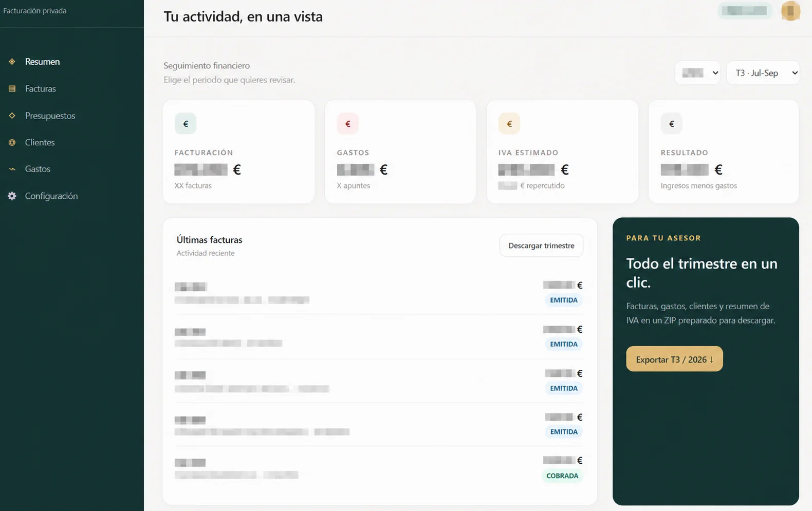This screenshot has height=511, width=812.
Task: Click the Facturas list icon in sidebar
Action: coord(12,89)
